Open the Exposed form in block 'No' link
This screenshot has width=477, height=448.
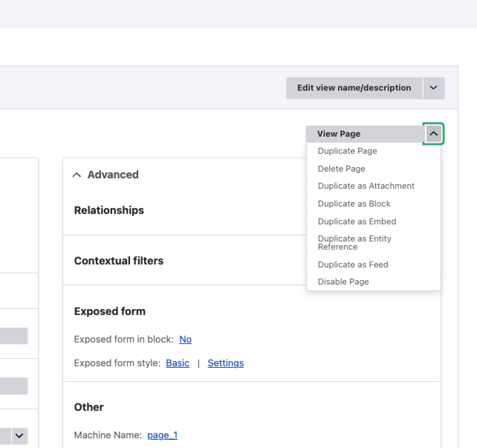pyautogui.click(x=185, y=340)
